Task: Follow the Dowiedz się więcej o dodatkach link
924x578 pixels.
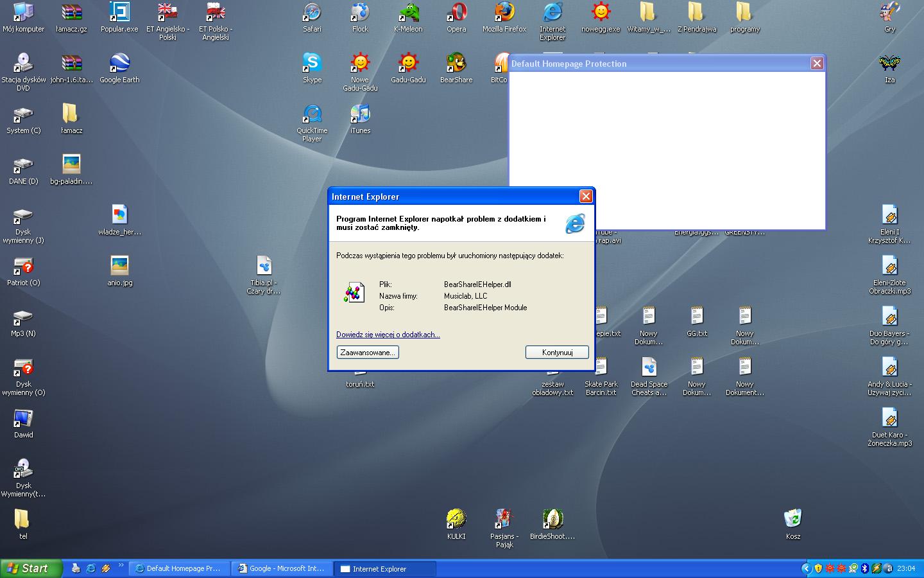Action: [388, 335]
